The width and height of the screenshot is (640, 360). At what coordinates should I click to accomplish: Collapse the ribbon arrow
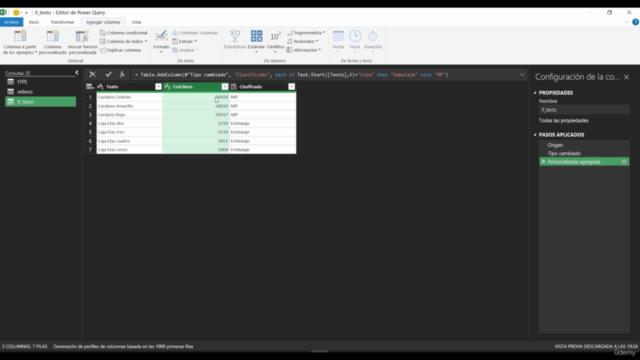pyautogui.click(x=627, y=22)
